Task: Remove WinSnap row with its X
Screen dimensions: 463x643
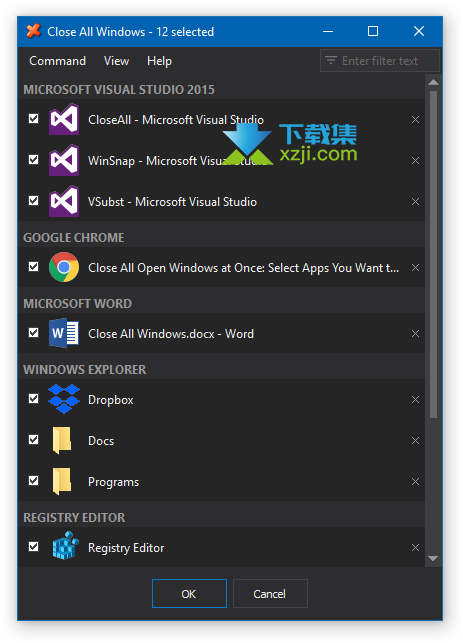Action: tap(415, 161)
